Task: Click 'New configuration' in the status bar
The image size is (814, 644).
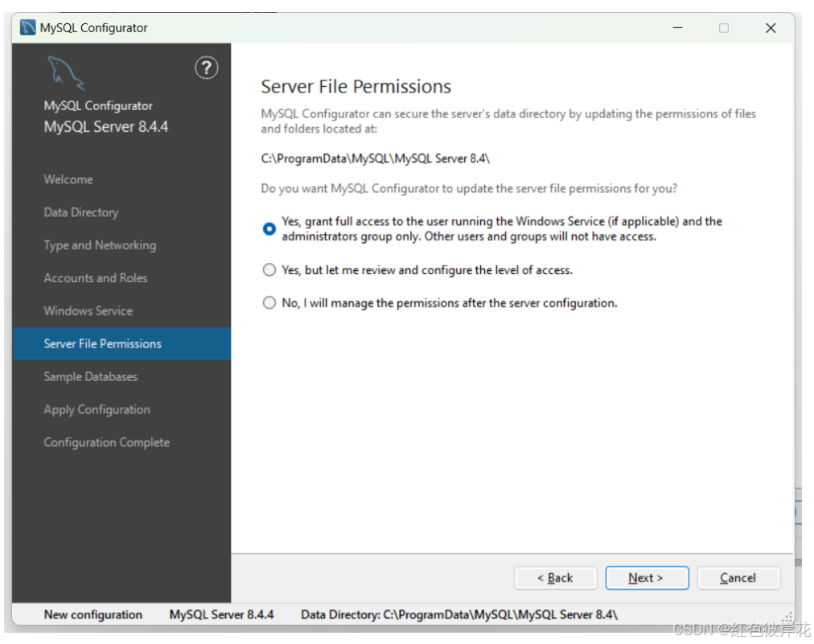Action: click(93, 614)
